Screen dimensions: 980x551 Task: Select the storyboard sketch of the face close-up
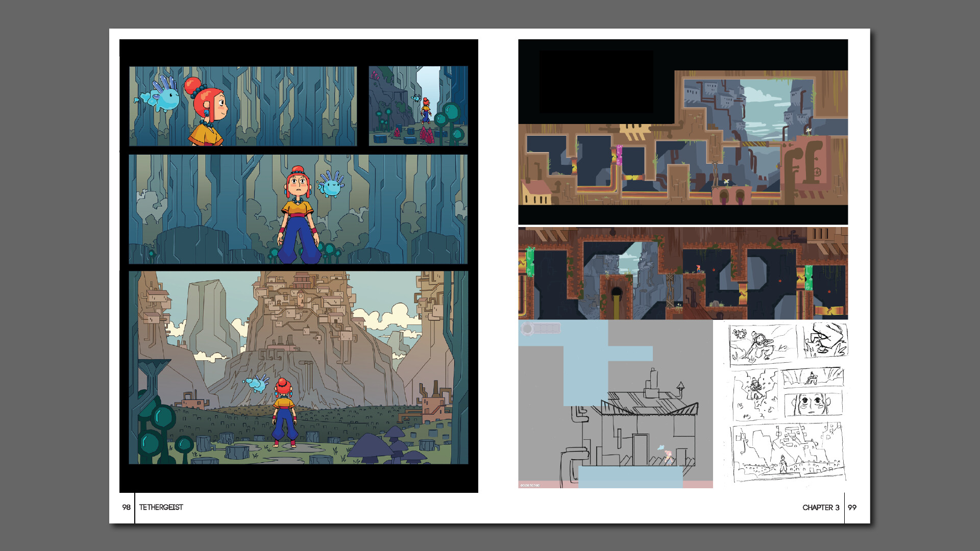[814, 405]
